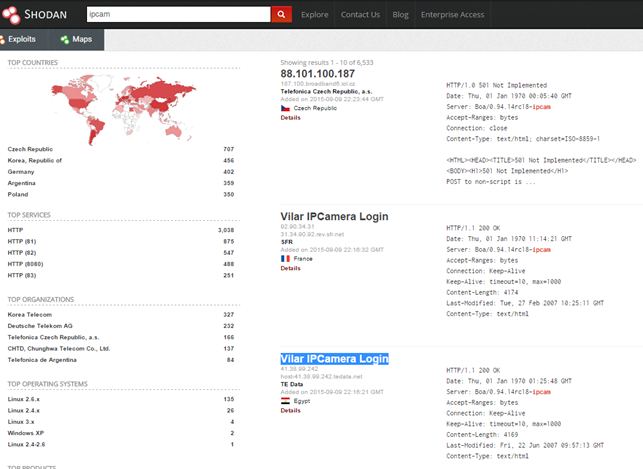
Task: Open Enterprise Access in navigation bar
Action: click(452, 15)
